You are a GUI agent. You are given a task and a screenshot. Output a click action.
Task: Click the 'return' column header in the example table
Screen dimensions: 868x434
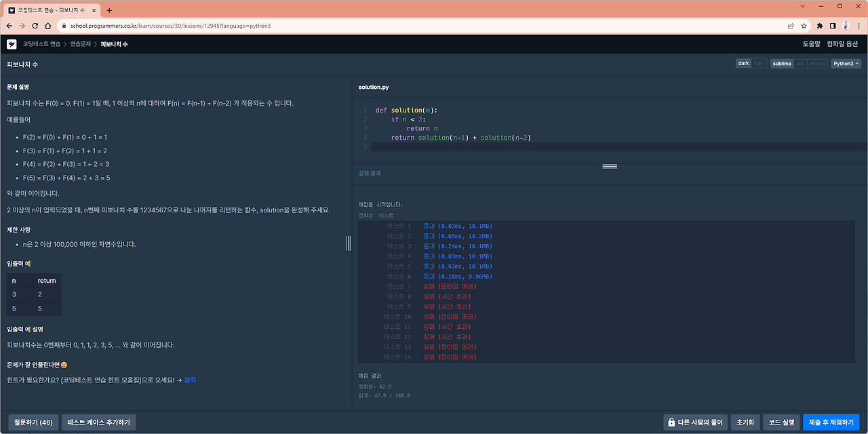pos(47,280)
